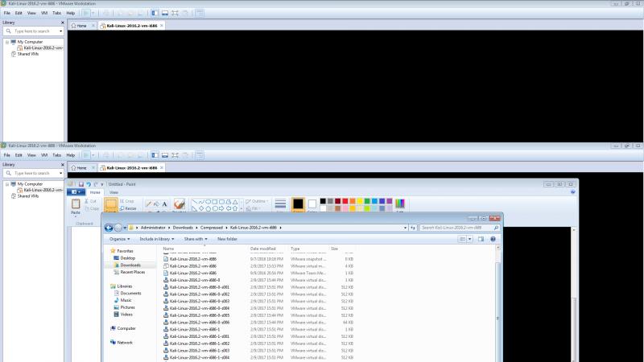The width and height of the screenshot is (644, 362).
Task: Pick the Right arrow shape in the shapes gallery
Action: click(221, 208)
